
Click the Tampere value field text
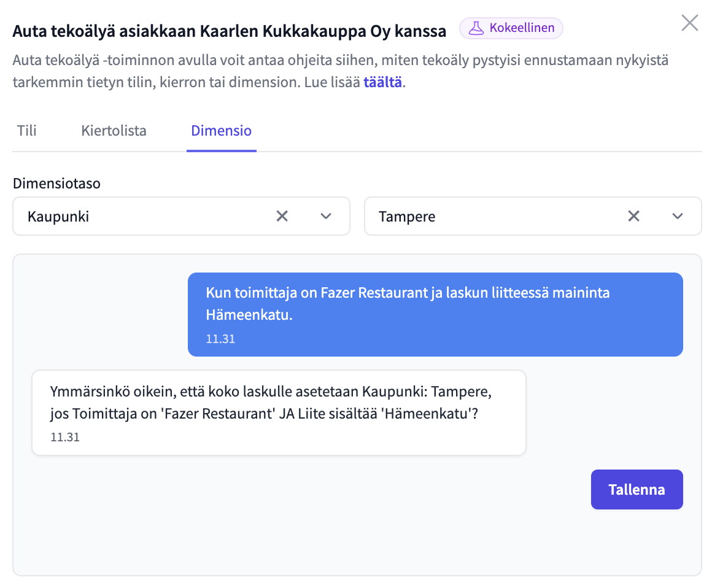[407, 217]
